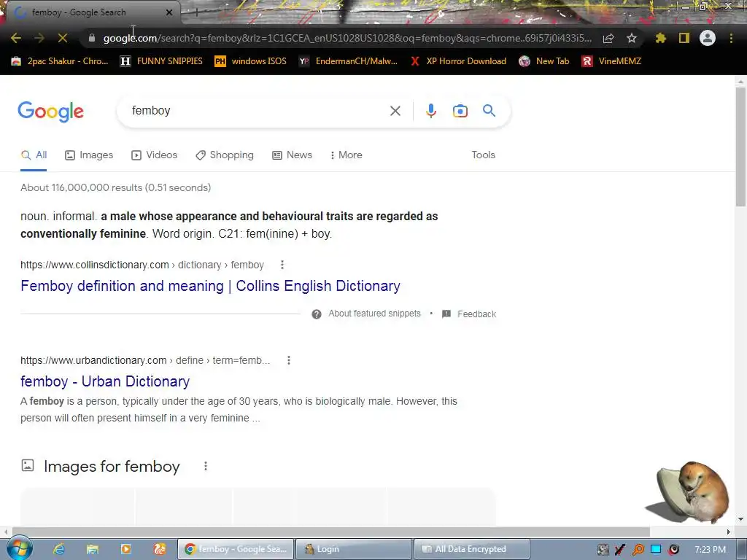Search by image with the camera icon
747x560 pixels.
(x=460, y=111)
